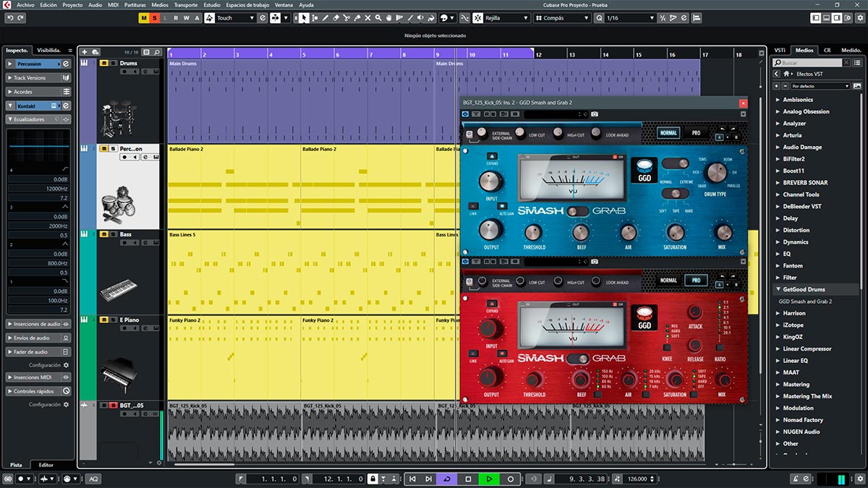
Task: Open track search in the track list header
Action: click(156, 52)
